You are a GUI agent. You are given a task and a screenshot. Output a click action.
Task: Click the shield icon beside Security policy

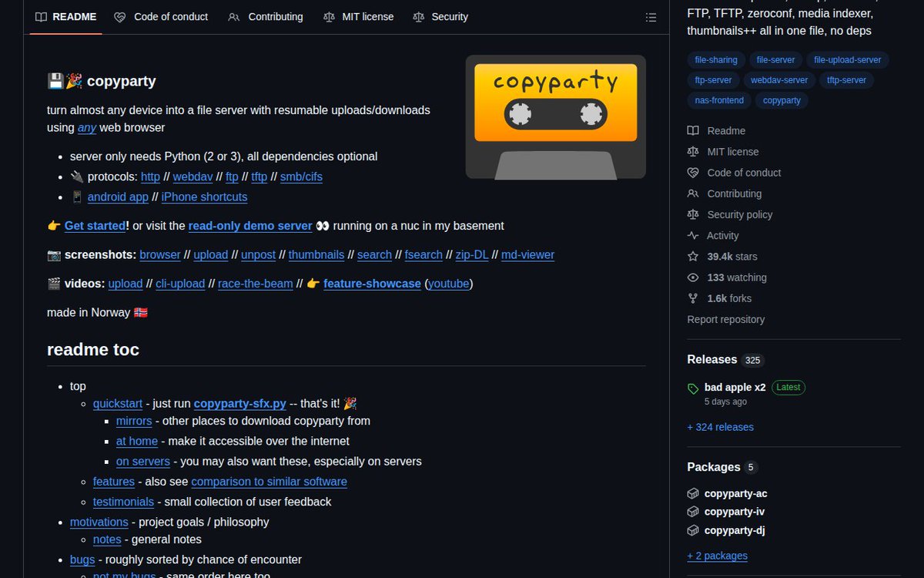tap(693, 214)
